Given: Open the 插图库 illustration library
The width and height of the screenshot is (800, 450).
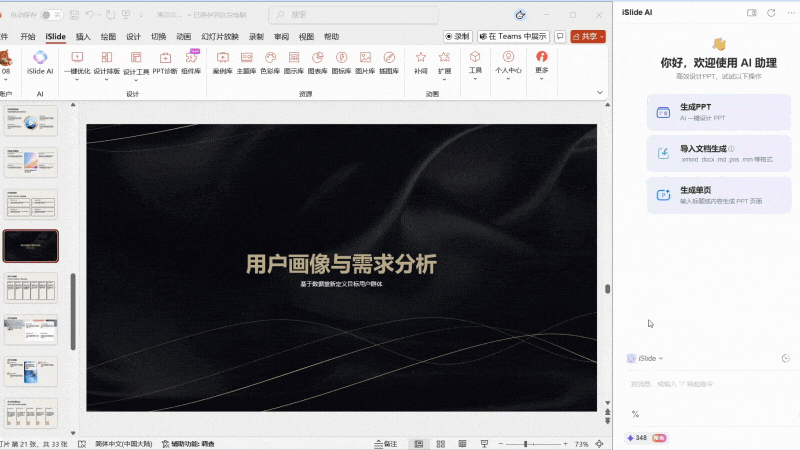Looking at the screenshot, I should (x=389, y=62).
